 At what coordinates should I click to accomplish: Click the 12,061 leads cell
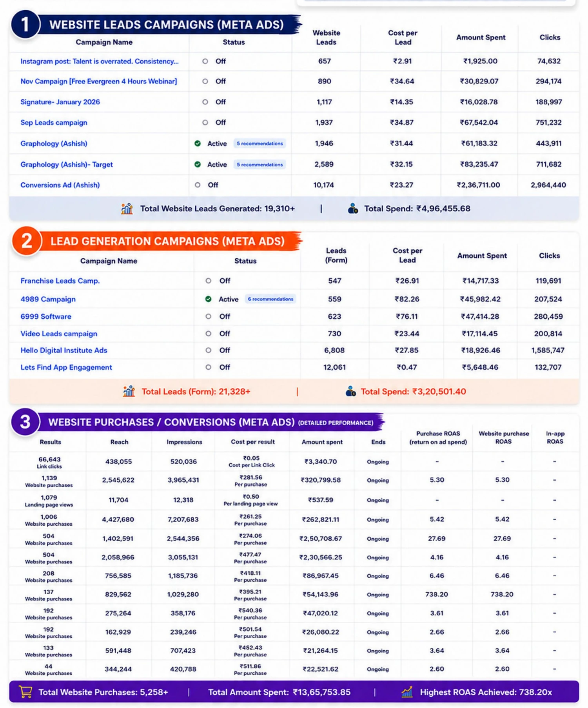coord(334,367)
